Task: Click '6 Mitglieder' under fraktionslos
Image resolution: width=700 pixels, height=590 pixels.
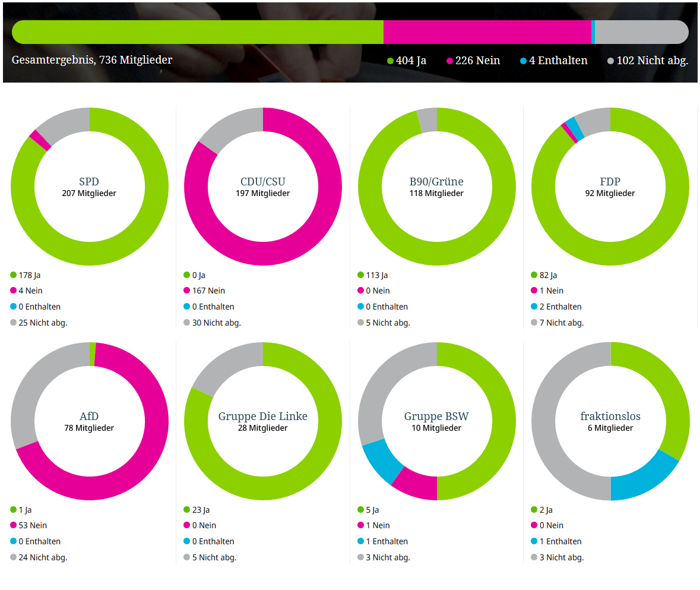Action: (x=610, y=428)
